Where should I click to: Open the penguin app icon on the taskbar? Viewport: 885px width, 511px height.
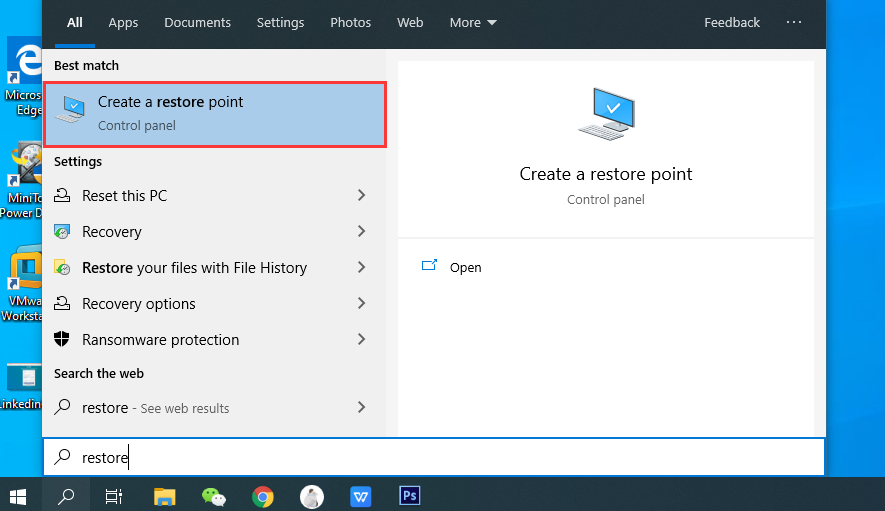tap(312, 497)
